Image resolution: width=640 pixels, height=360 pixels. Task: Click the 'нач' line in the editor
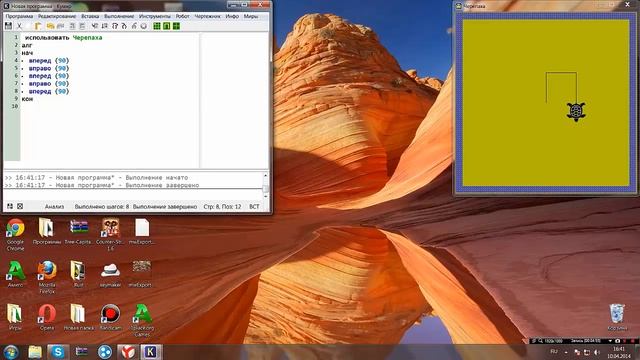27,53
